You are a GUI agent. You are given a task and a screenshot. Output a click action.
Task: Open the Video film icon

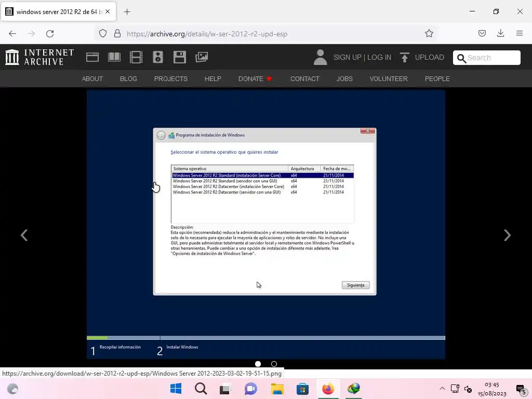pyautogui.click(x=136, y=57)
